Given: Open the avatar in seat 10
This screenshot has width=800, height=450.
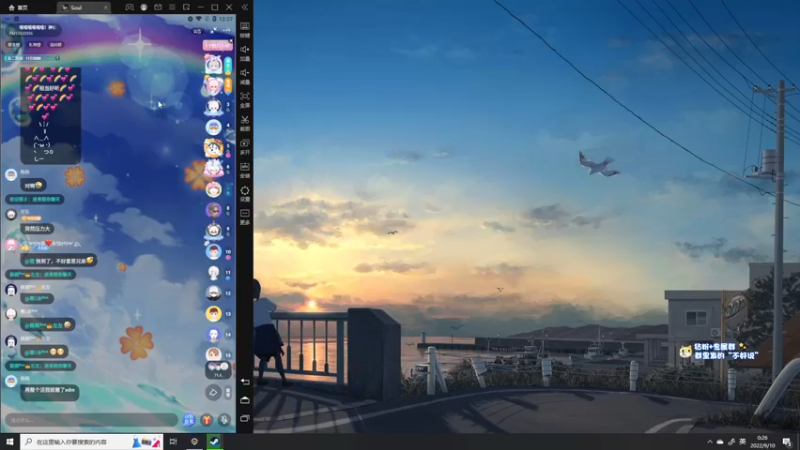Looking at the screenshot, I should point(213,252).
